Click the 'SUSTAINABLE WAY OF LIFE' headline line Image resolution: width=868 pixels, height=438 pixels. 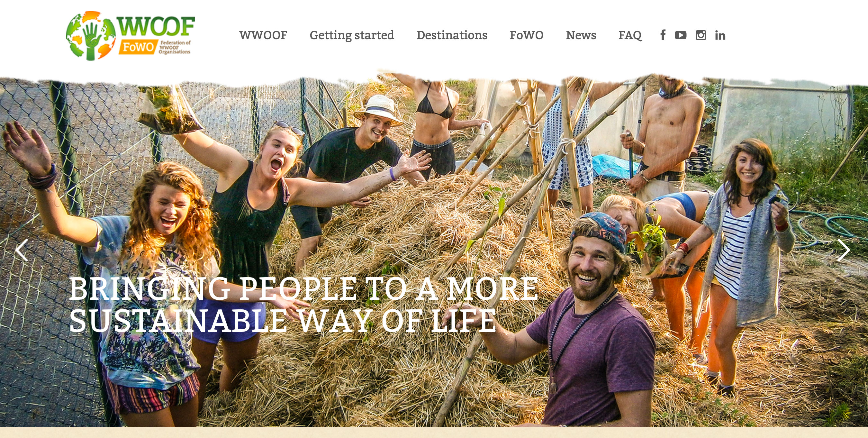tap(283, 321)
